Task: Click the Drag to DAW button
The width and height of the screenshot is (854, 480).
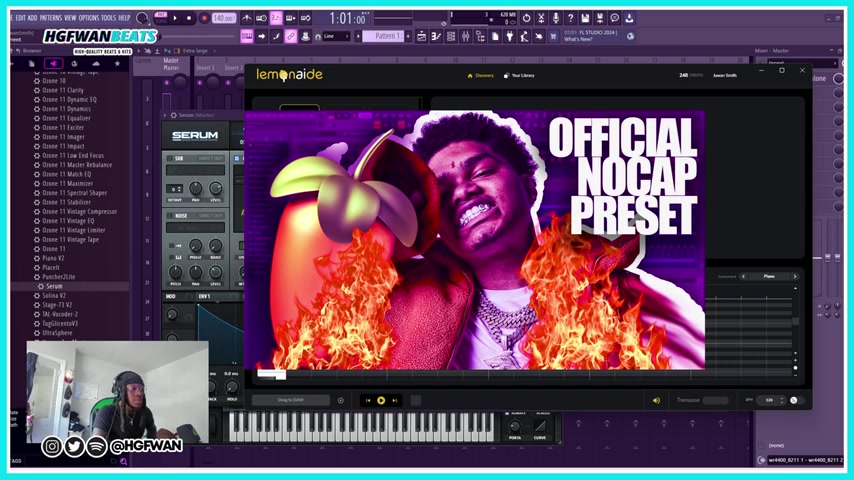Action: coord(291,400)
